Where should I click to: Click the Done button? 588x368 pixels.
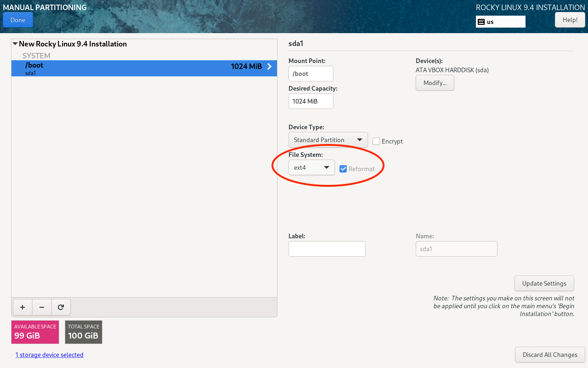point(17,20)
